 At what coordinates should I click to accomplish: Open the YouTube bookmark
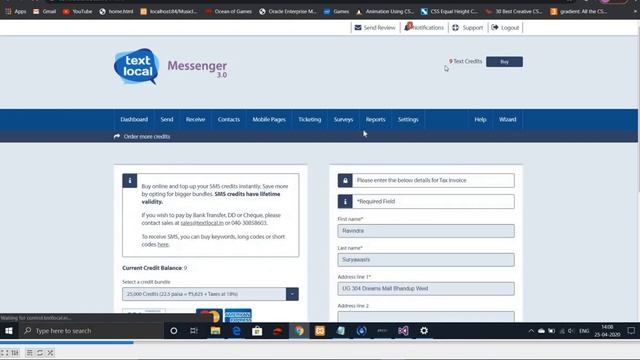tap(78, 11)
